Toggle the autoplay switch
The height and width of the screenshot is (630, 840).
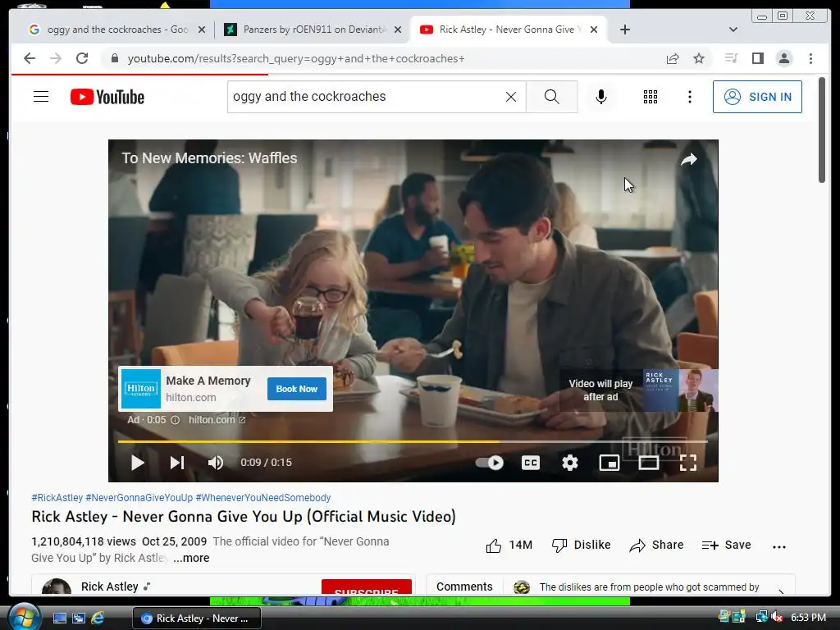point(490,463)
